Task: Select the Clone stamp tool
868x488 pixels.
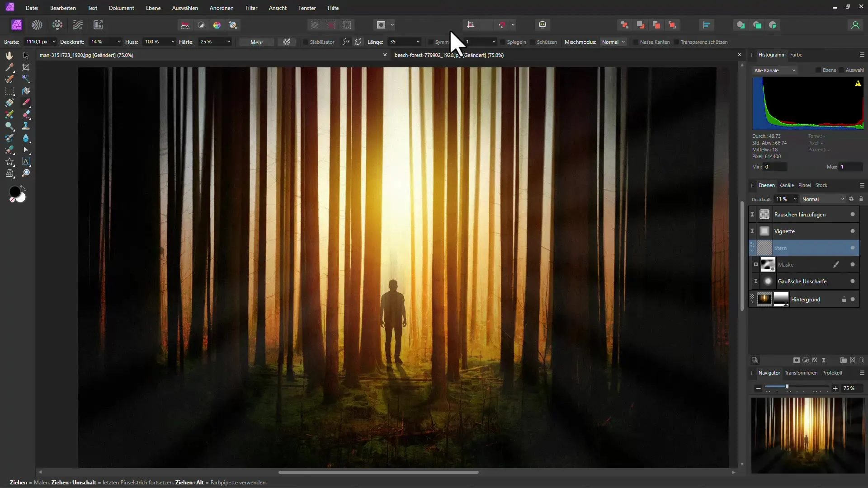Action: tap(26, 126)
